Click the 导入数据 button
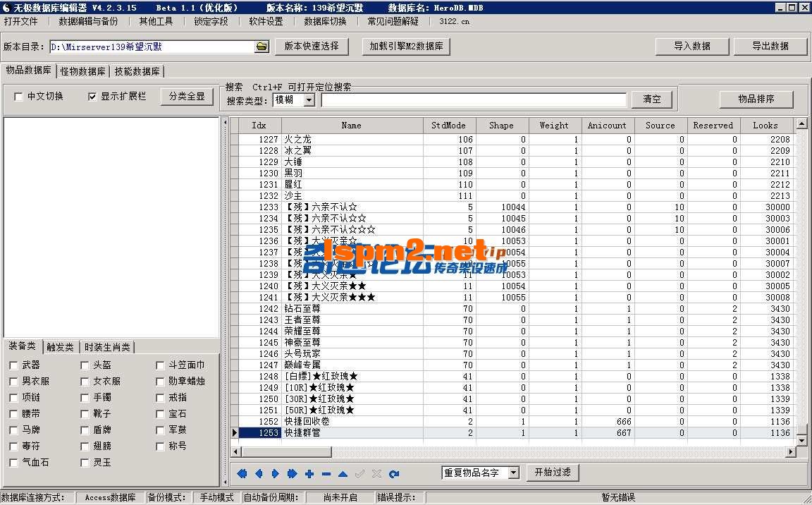Screen dimensions: 812x505 click(x=691, y=47)
